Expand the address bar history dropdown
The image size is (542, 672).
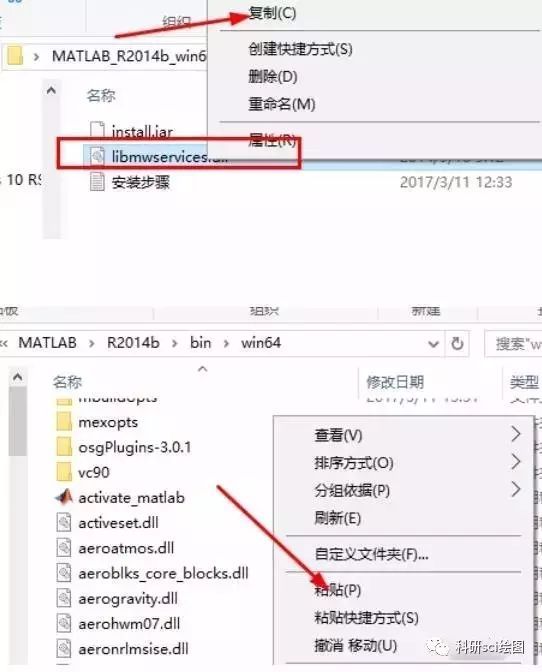click(434, 344)
